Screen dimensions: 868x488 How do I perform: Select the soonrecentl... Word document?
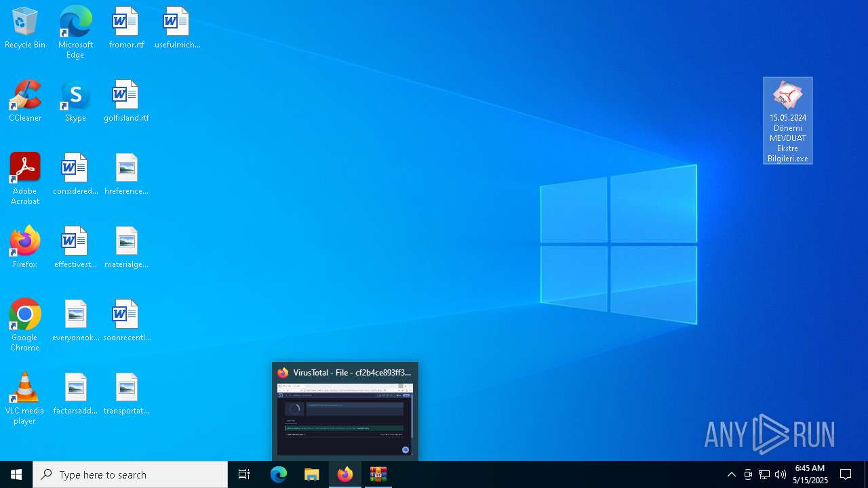[x=126, y=321]
